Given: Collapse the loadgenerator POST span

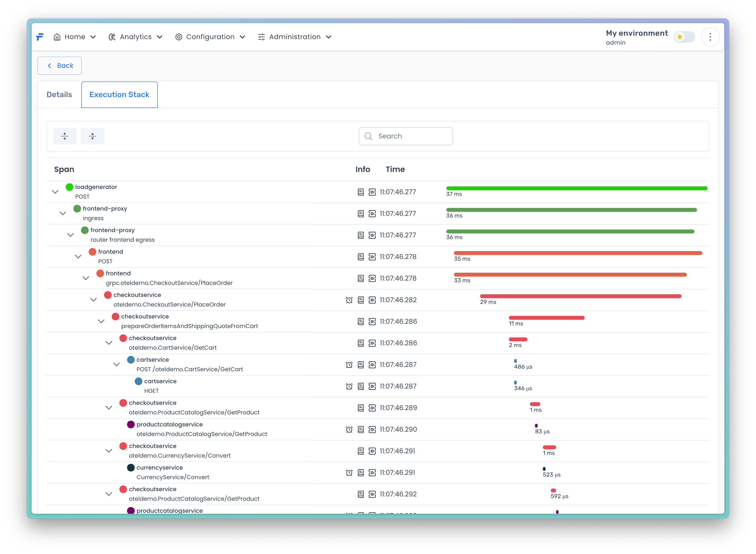Looking at the screenshot, I should (x=55, y=192).
